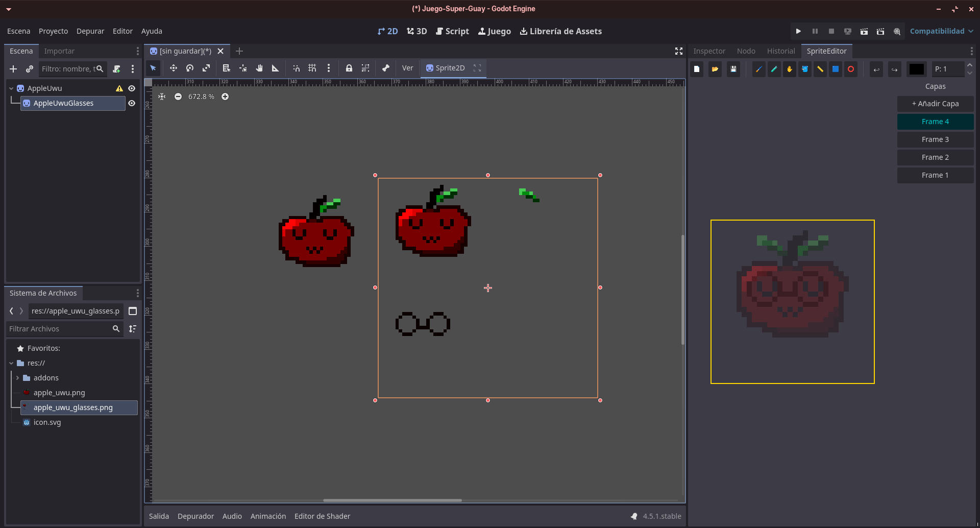The image size is (980, 528).
Task: Hide the AppleUwu root node
Action: coord(132,88)
